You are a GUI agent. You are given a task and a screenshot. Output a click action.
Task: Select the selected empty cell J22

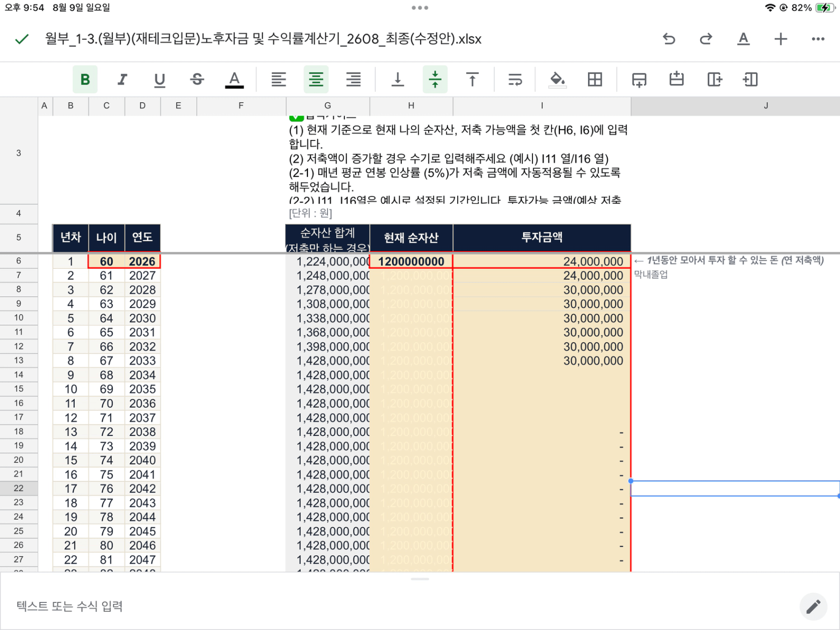coord(735,488)
